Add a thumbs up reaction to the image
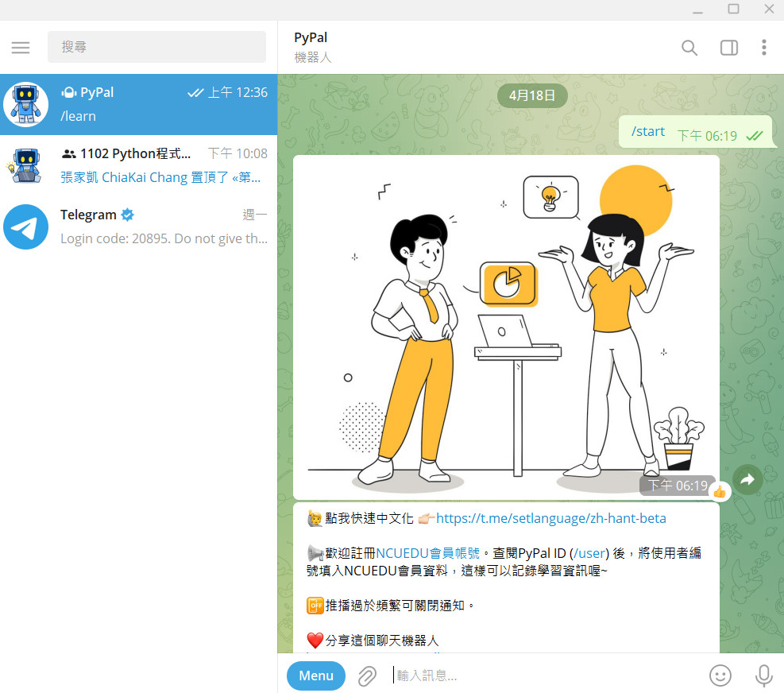The image size is (784, 693). point(719,491)
